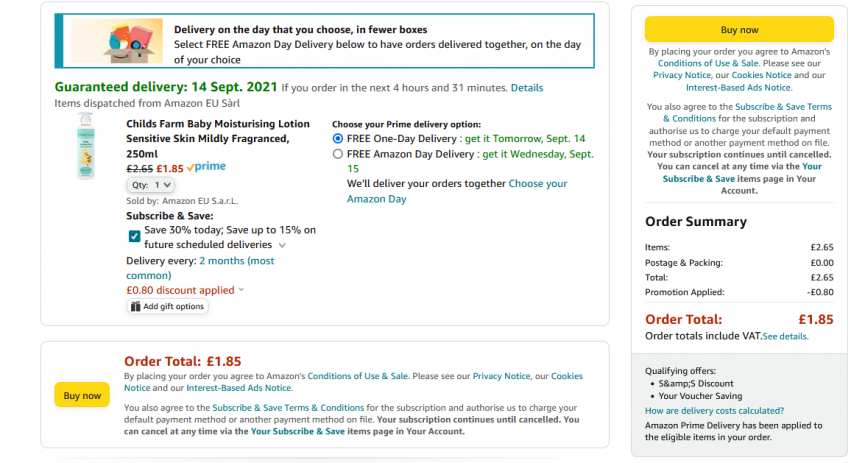This screenshot has height=463, width=865.
Task: Open guaranteed delivery Details link
Action: (x=526, y=88)
